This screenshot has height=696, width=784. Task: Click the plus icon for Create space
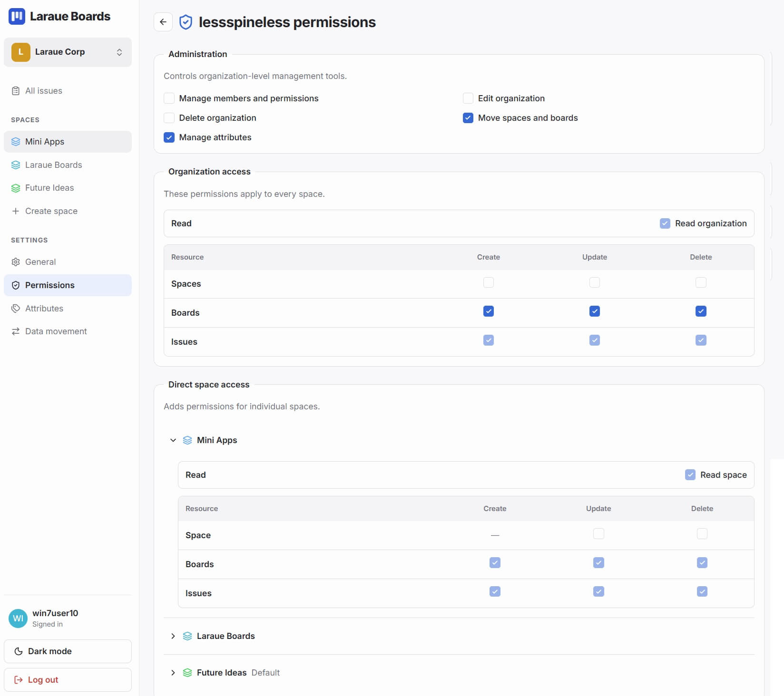16,211
